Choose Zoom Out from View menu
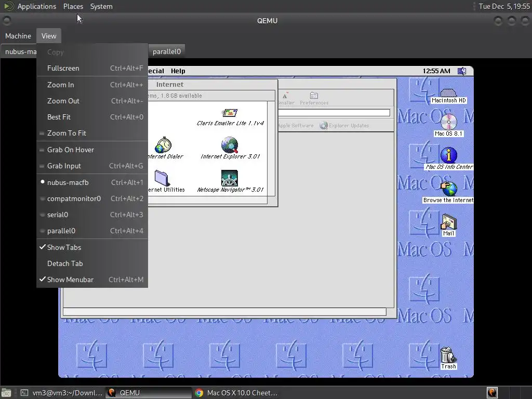The image size is (532, 399). [x=92, y=101]
